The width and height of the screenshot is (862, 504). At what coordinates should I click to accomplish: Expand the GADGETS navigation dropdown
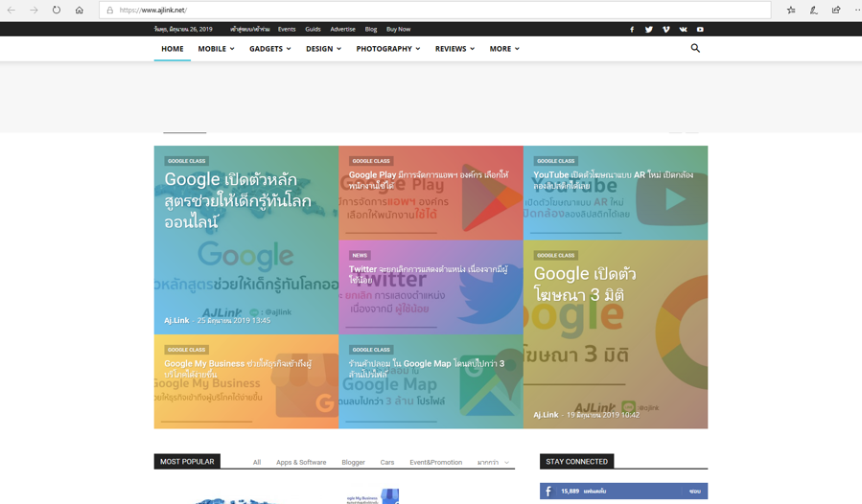269,49
